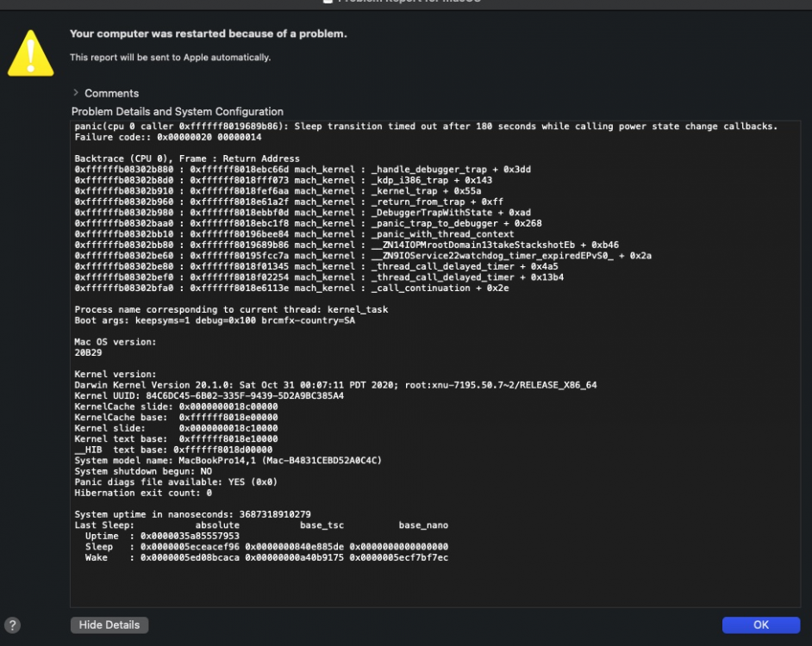The height and width of the screenshot is (646, 812).
Task: Click the '20B29' build number
Action: pyautogui.click(x=88, y=353)
